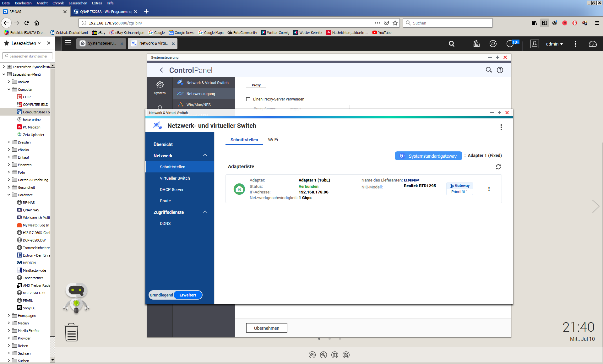Refresh the adapter list

click(498, 167)
